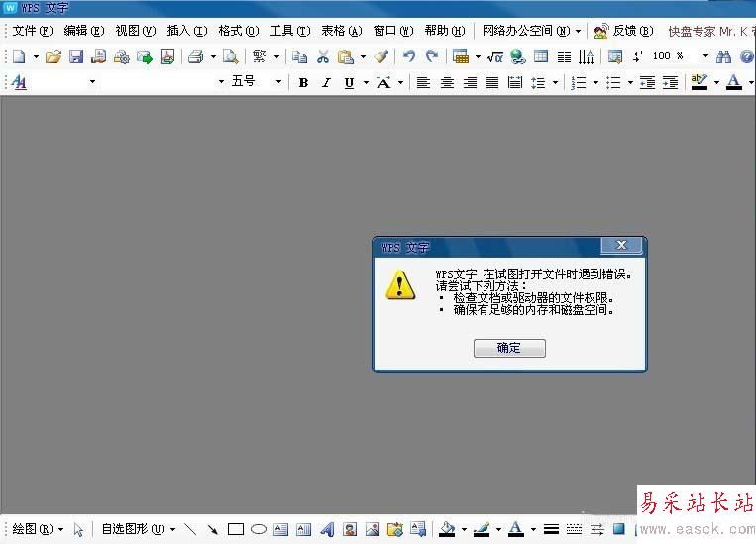Open the 窗口(W) menu
The width and height of the screenshot is (756, 544).
(393, 31)
